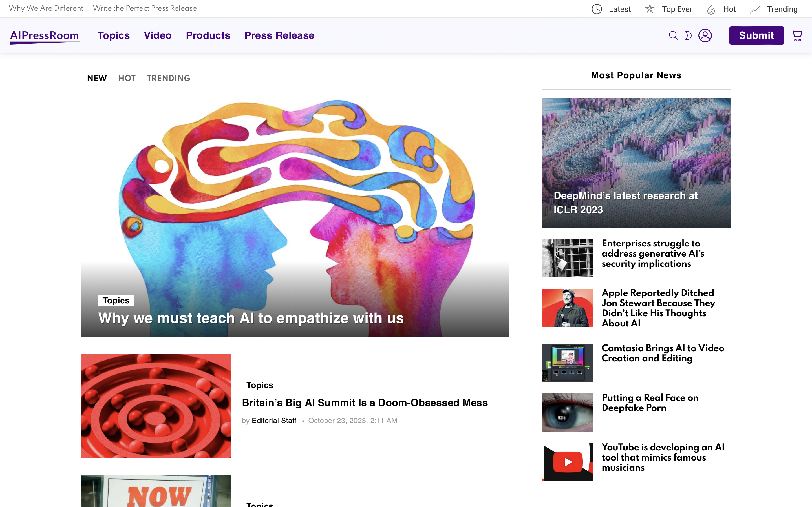Screen dimensions: 812x507
Task: Go to Press Release page
Action: pos(279,35)
